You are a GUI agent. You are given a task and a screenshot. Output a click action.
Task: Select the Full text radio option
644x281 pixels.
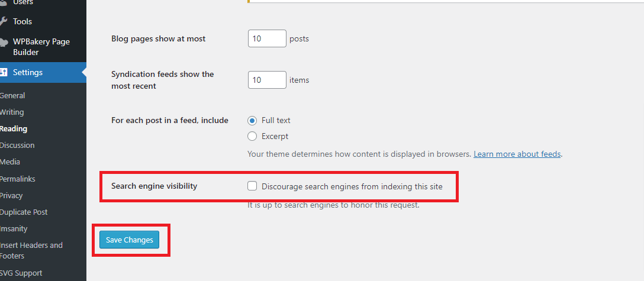click(x=253, y=120)
